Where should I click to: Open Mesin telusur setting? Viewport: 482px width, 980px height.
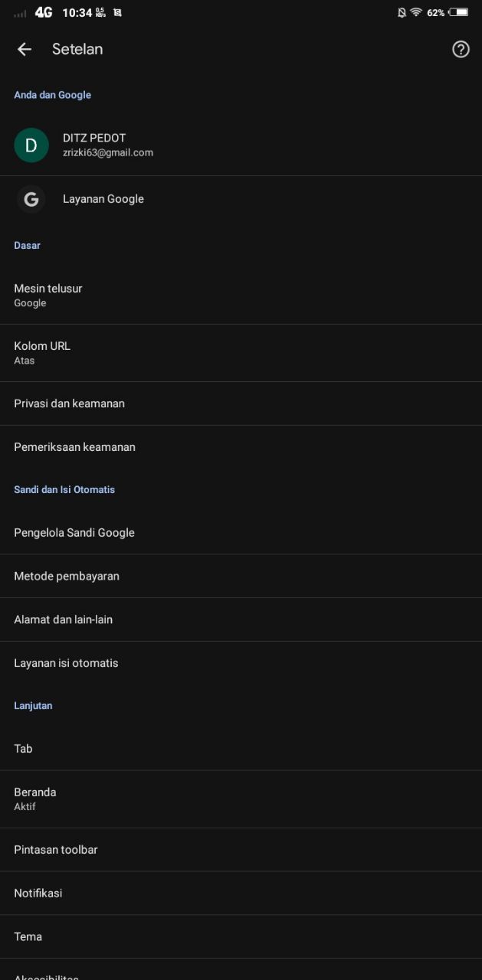241,296
